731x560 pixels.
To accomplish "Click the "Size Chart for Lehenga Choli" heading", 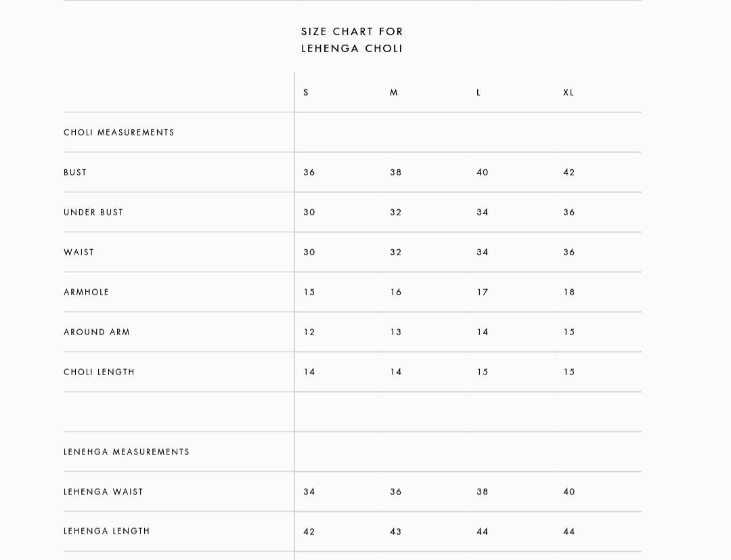I will pyautogui.click(x=352, y=40).
